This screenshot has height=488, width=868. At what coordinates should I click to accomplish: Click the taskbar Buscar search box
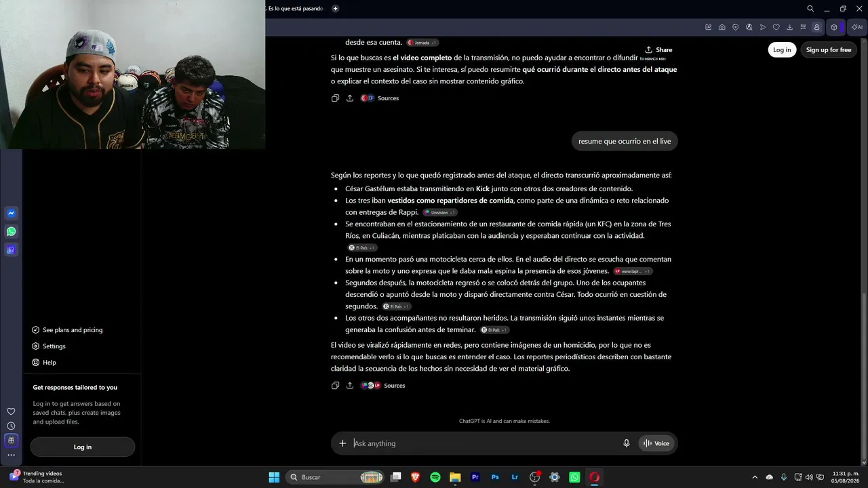335,477
